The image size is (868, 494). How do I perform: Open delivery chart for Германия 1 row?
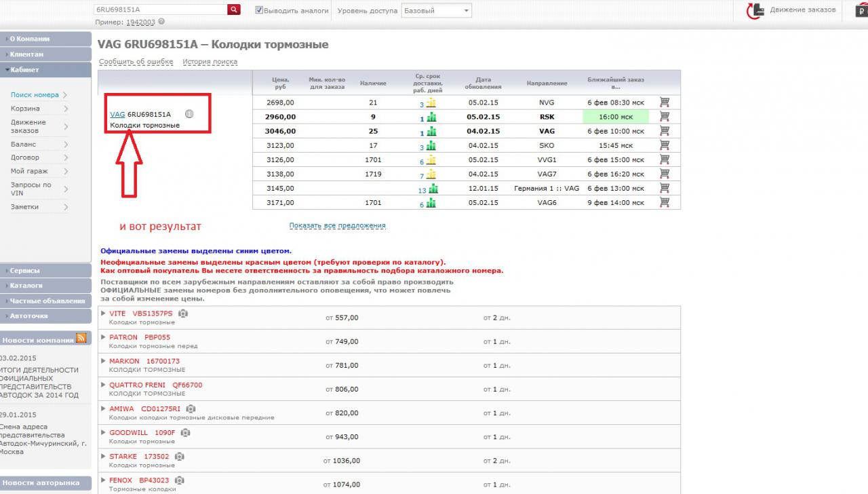tap(433, 189)
